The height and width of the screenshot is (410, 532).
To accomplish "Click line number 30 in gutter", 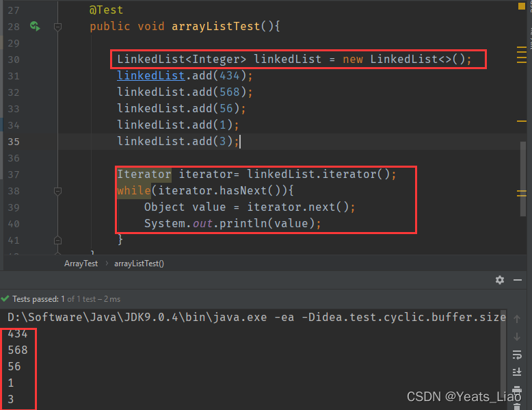I will [x=14, y=60].
